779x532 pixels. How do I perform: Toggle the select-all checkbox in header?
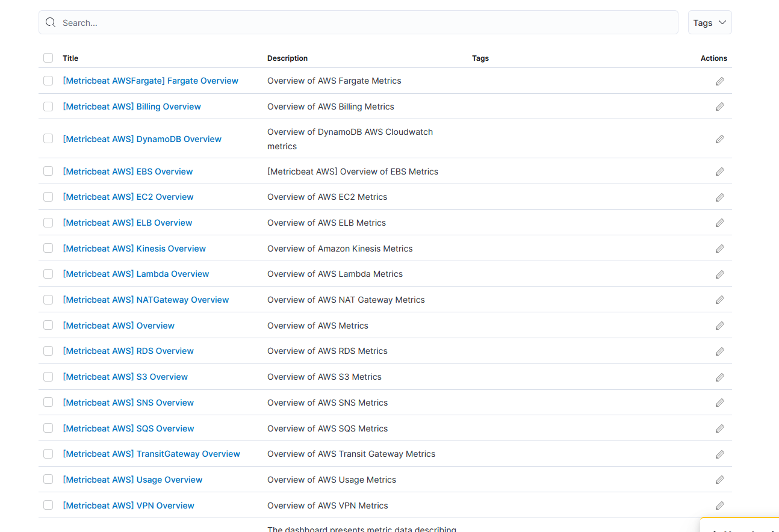(48, 58)
